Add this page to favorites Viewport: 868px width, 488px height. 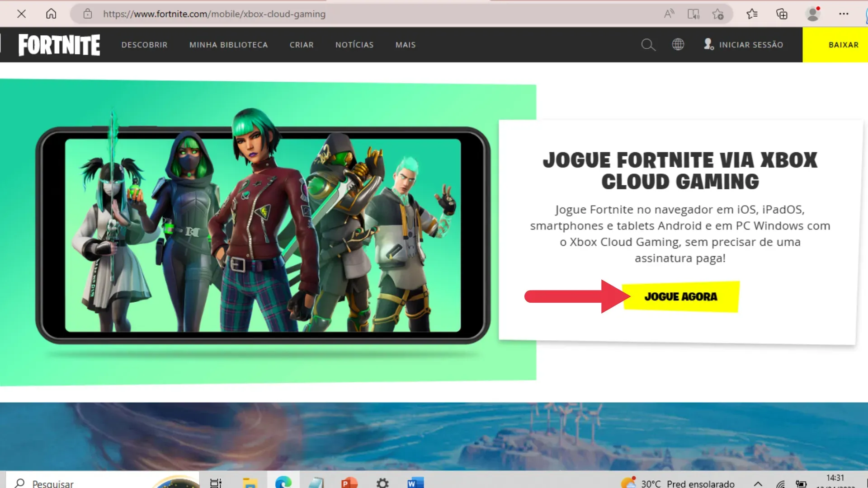[x=718, y=14]
